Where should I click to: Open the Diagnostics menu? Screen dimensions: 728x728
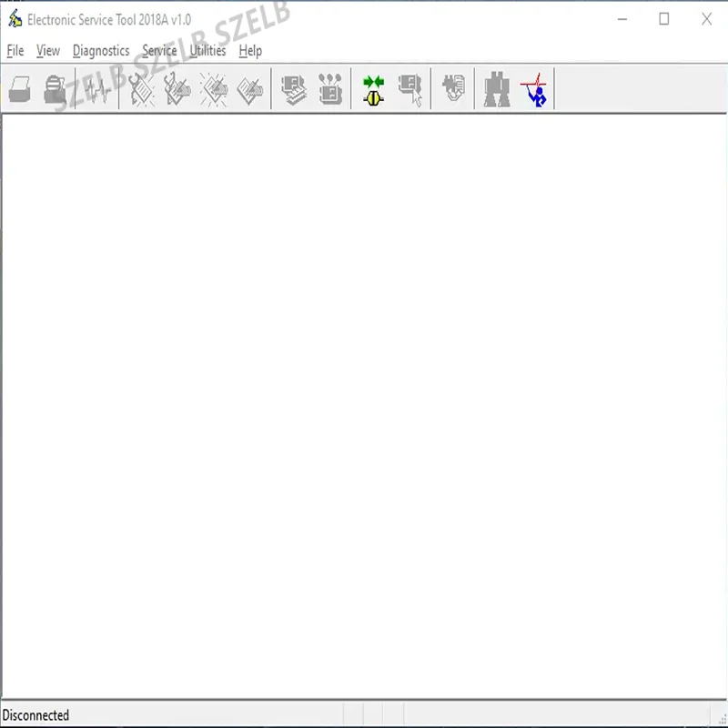tap(101, 50)
